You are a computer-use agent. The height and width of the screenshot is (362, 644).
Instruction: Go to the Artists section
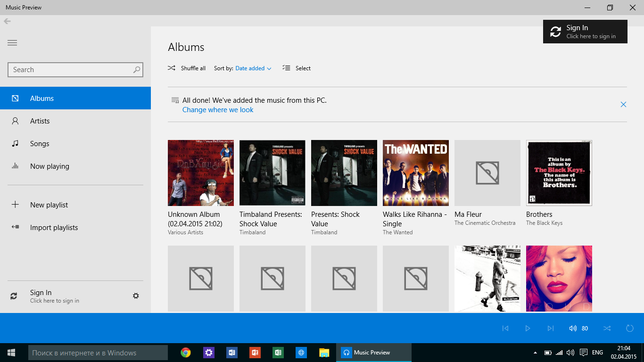tap(75, 121)
